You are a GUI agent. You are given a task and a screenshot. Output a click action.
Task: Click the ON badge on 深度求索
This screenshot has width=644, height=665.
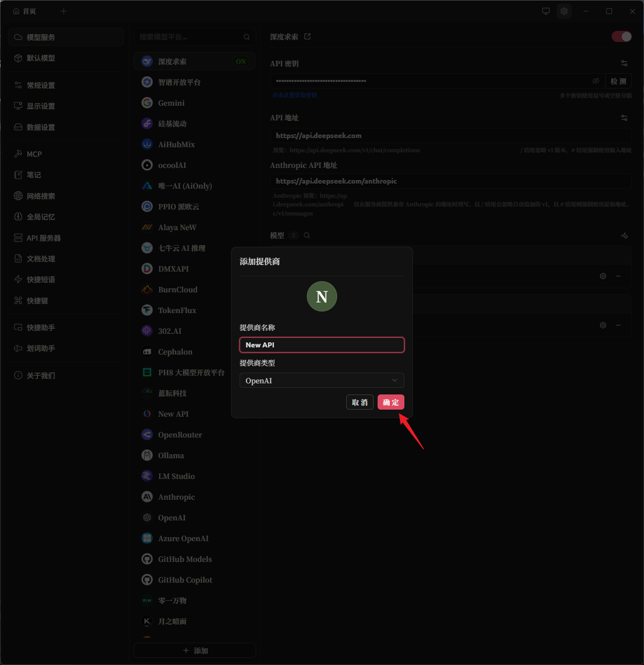click(241, 62)
